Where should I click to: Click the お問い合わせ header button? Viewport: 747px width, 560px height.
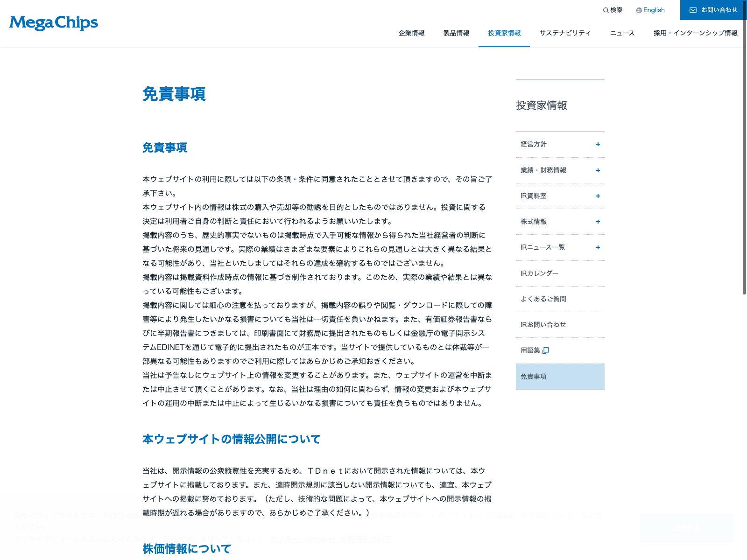[x=719, y=10]
